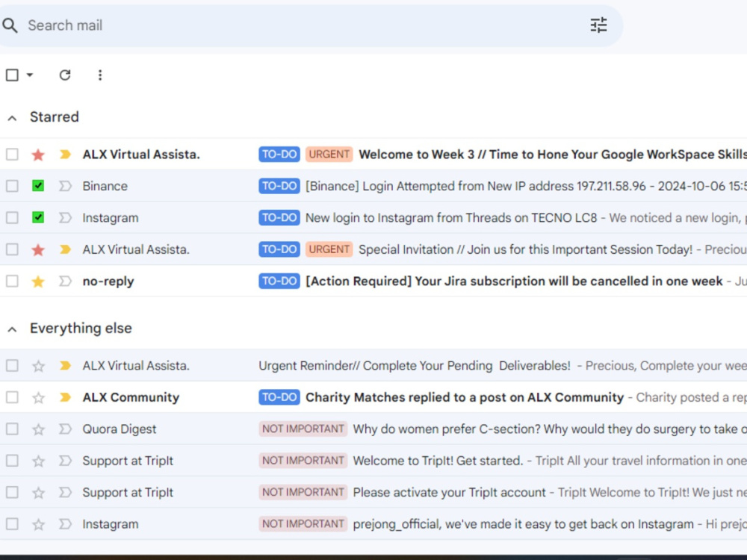
Task: Toggle the green check star on Binance email
Action: tap(38, 186)
